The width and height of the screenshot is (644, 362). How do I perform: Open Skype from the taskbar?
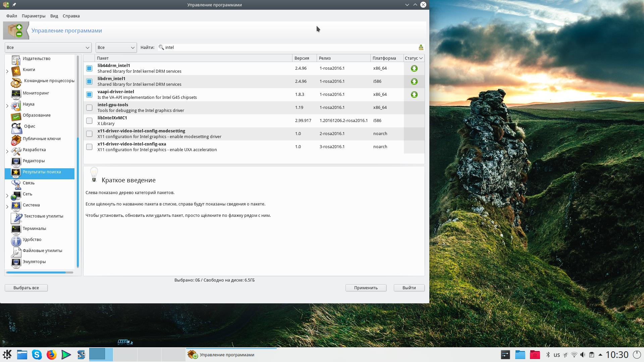[37, 355]
